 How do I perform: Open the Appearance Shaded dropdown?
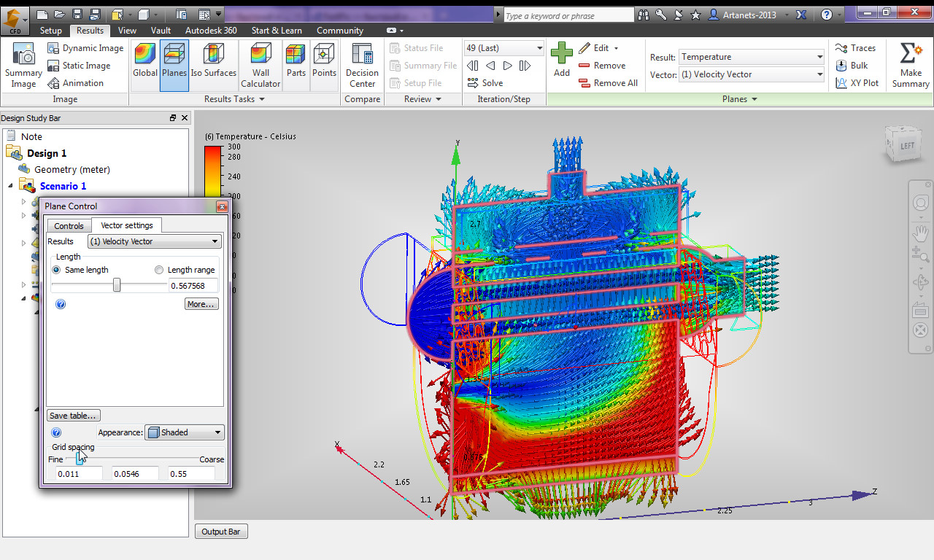[185, 432]
